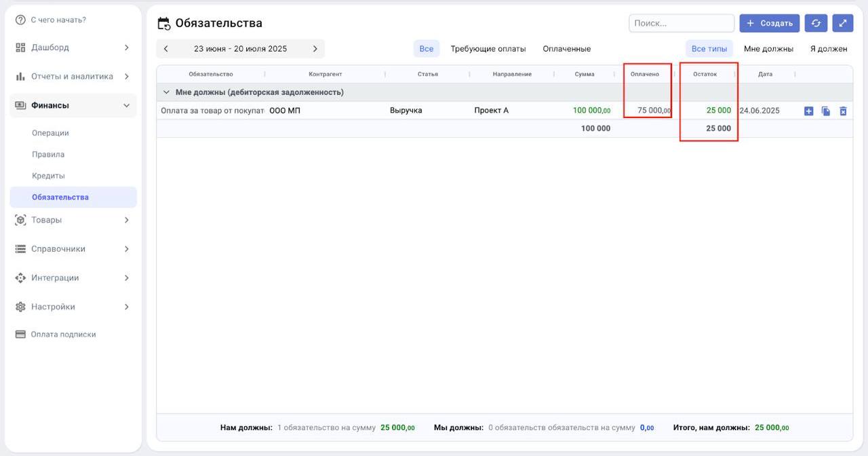This screenshot has height=456, width=868.
Task: Click the blue plus icon in obligation row
Action: point(808,111)
